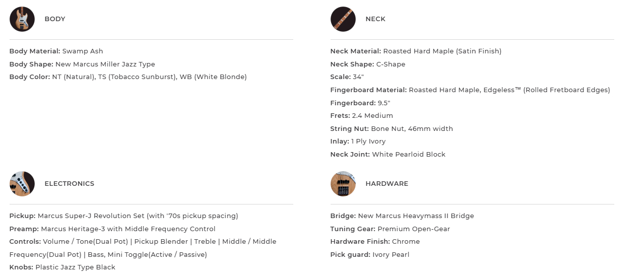Image resolution: width=644 pixels, height=279 pixels.
Task: Click the Body Shape spec line
Action: tap(82, 64)
